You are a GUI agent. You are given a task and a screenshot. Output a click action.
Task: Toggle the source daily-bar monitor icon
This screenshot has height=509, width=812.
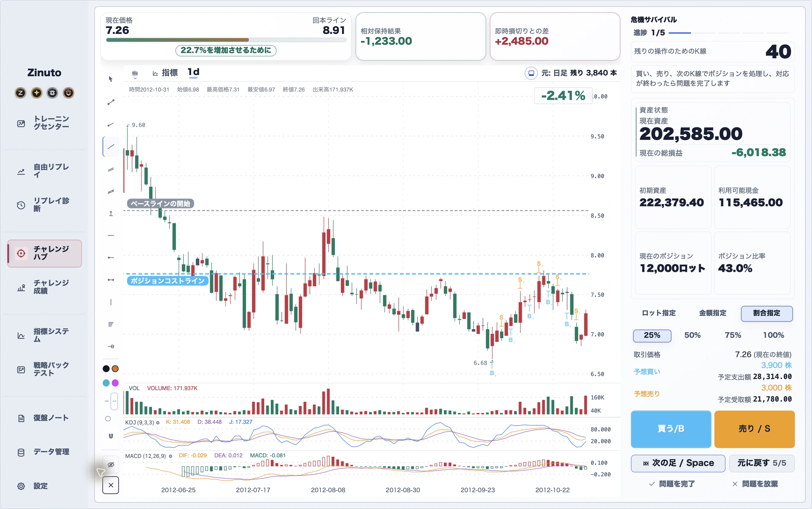pyautogui.click(x=531, y=73)
